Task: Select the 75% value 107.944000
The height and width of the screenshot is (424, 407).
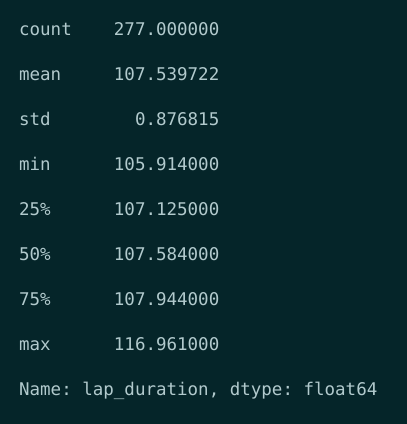Action: [x=166, y=299]
